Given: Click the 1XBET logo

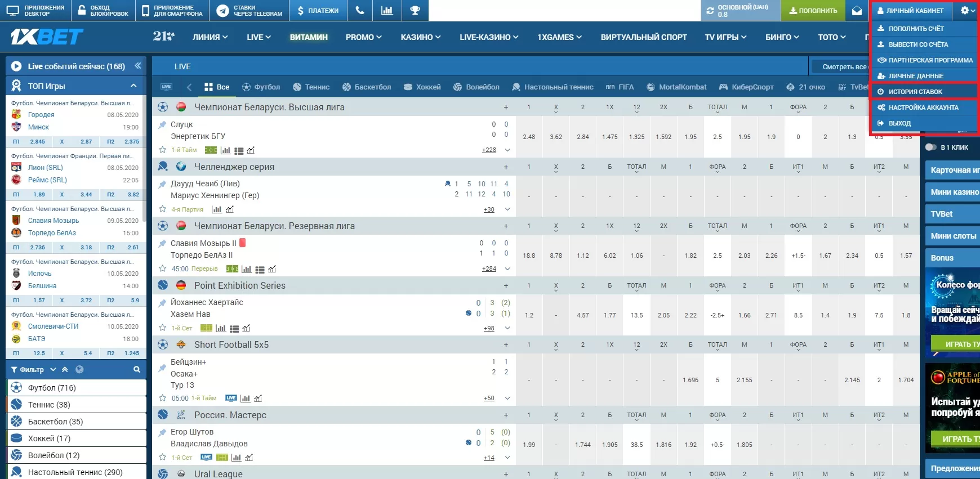Looking at the screenshot, I should [47, 37].
